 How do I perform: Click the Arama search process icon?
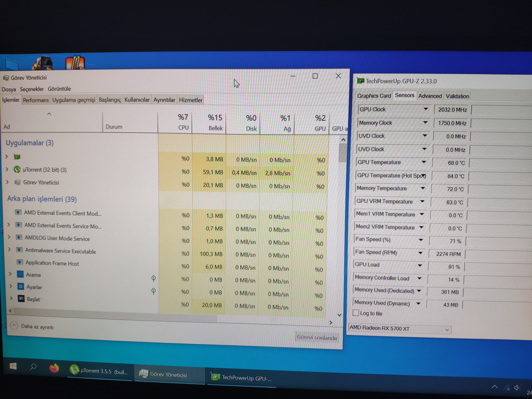20,274
